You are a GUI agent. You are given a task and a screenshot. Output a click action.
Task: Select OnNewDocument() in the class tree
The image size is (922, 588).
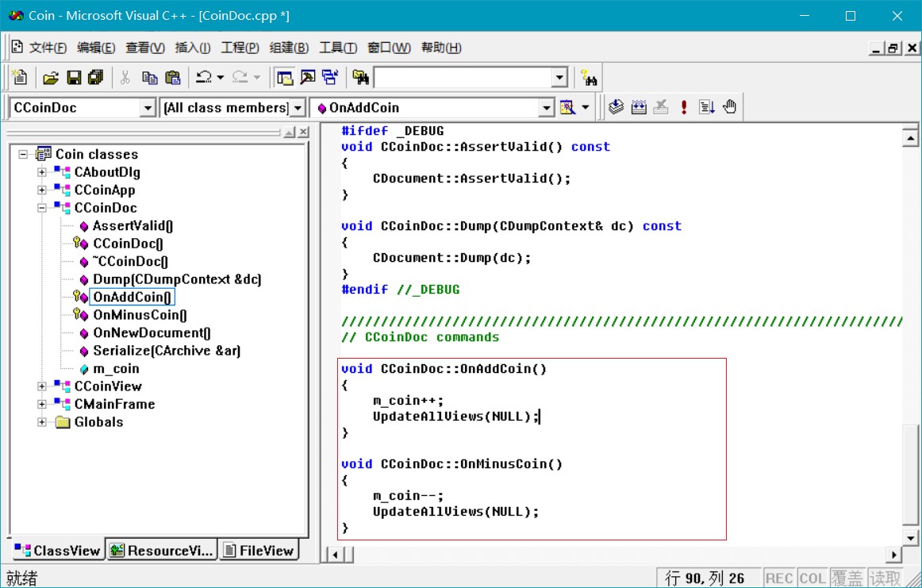pyautogui.click(x=151, y=332)
